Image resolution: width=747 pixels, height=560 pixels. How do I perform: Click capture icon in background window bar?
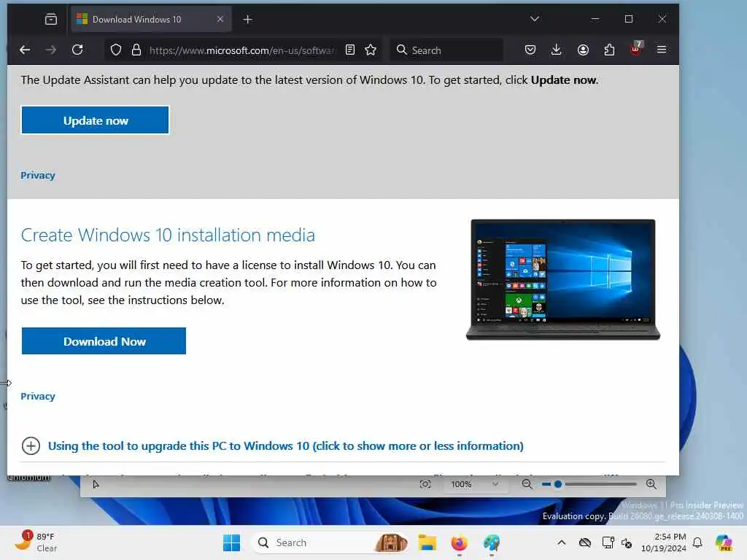(x=425, y=484)
